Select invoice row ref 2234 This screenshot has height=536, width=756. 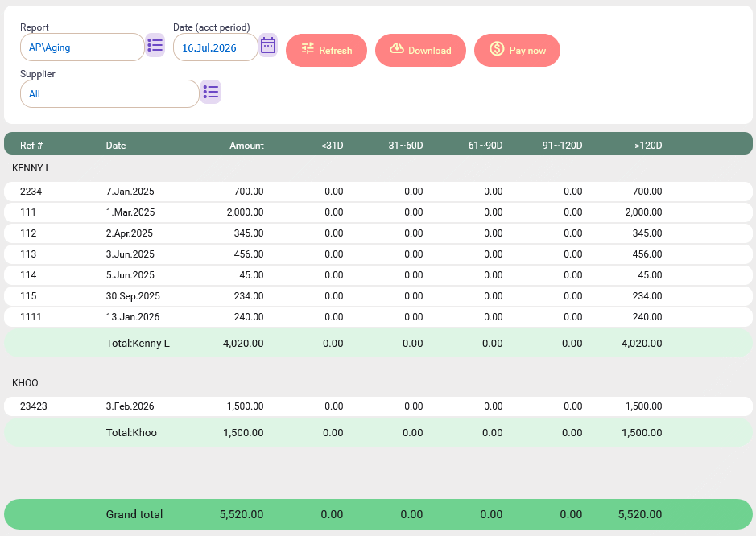coord(378,192)
